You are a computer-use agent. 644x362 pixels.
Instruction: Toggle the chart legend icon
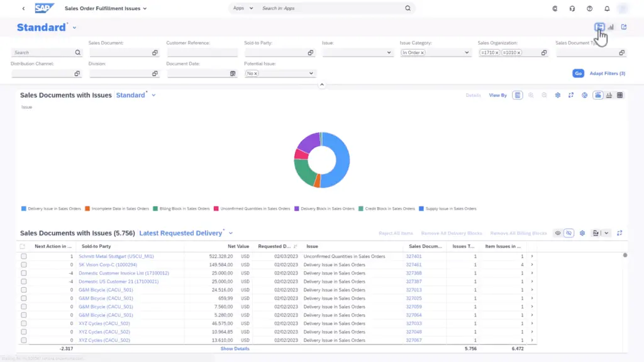click(518, 96)
